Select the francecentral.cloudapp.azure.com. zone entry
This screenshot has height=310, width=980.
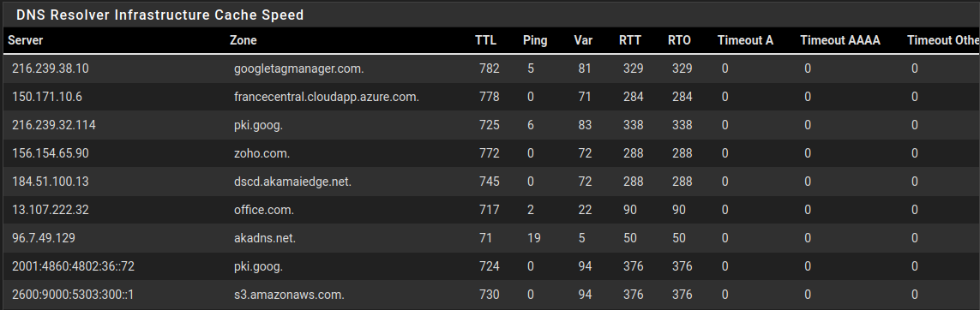coord(327,97)
